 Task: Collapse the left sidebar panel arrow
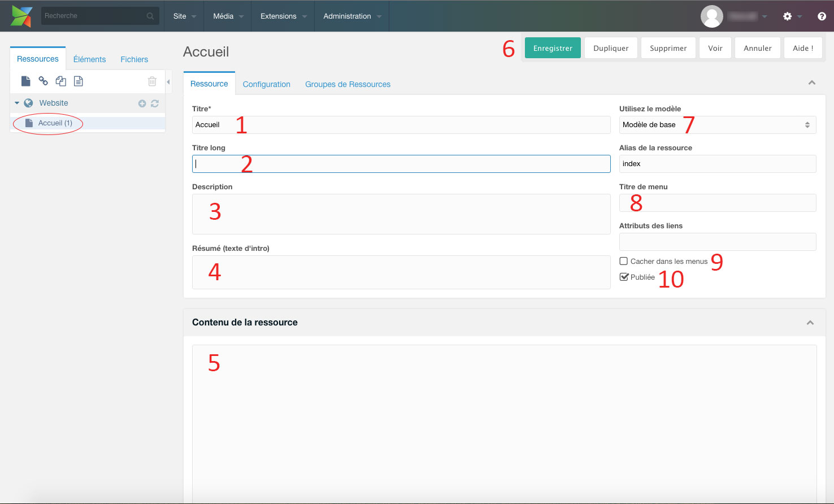click(168, 82)
